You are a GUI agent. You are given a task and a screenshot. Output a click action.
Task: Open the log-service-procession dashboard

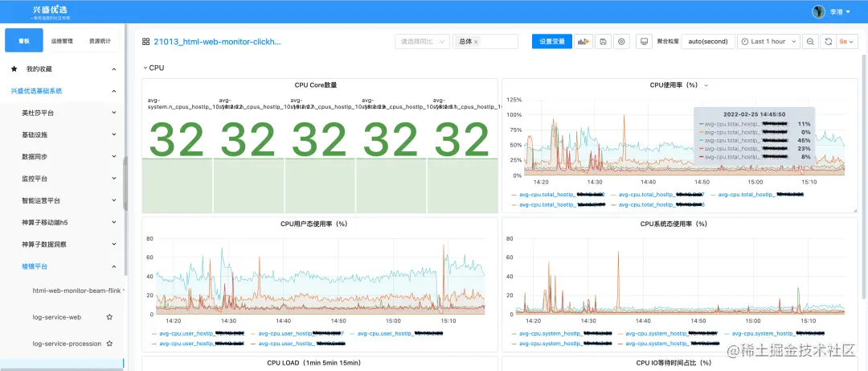tap(67, 344)
